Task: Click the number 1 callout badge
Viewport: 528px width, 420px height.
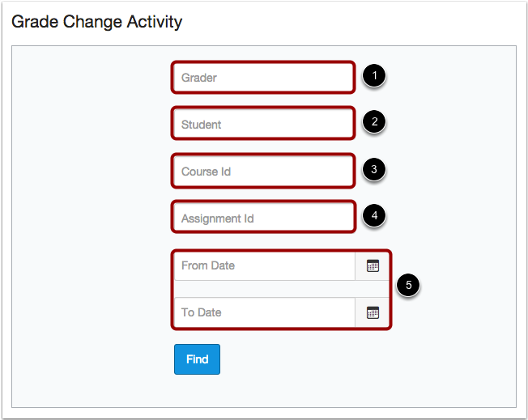Action: tap(374, 75)
